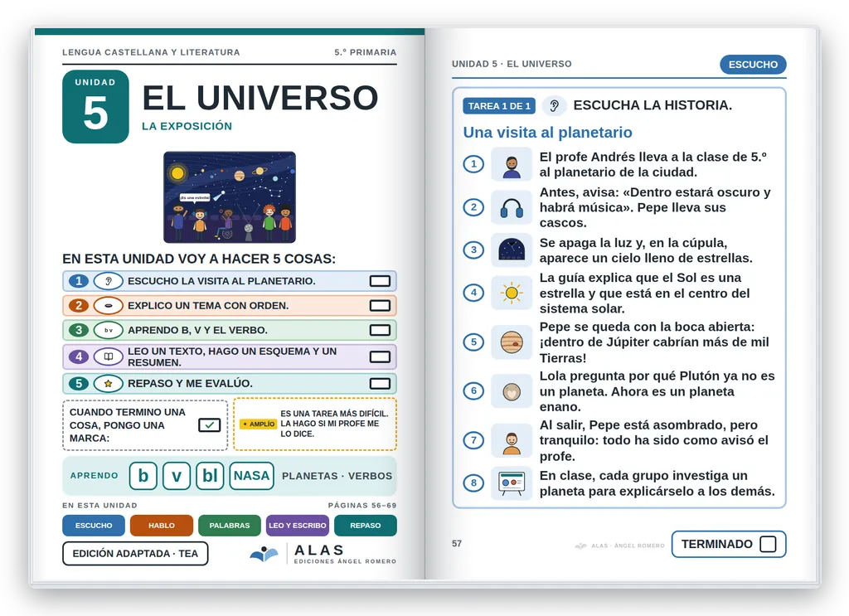Click the title 'Una visita al planetario'

[x=547, y=133]
